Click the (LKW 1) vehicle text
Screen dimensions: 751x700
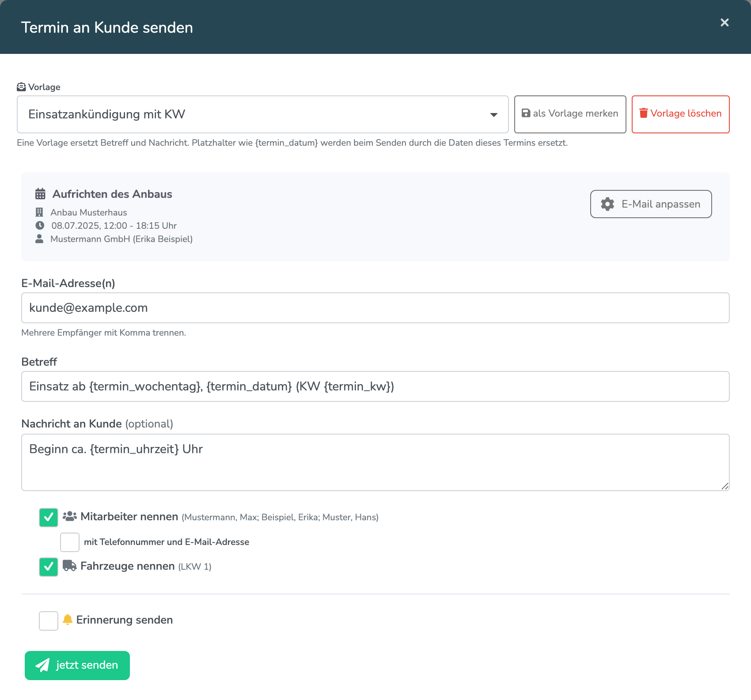195,567
